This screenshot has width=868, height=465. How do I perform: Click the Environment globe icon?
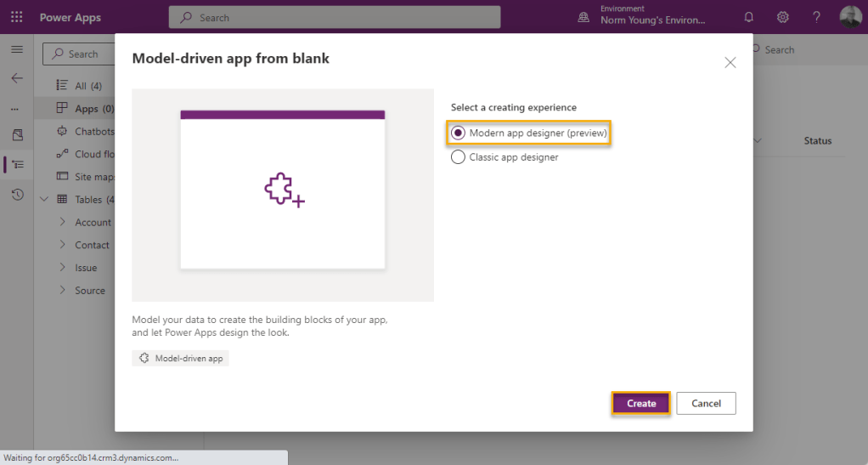(x=583, y=17)
